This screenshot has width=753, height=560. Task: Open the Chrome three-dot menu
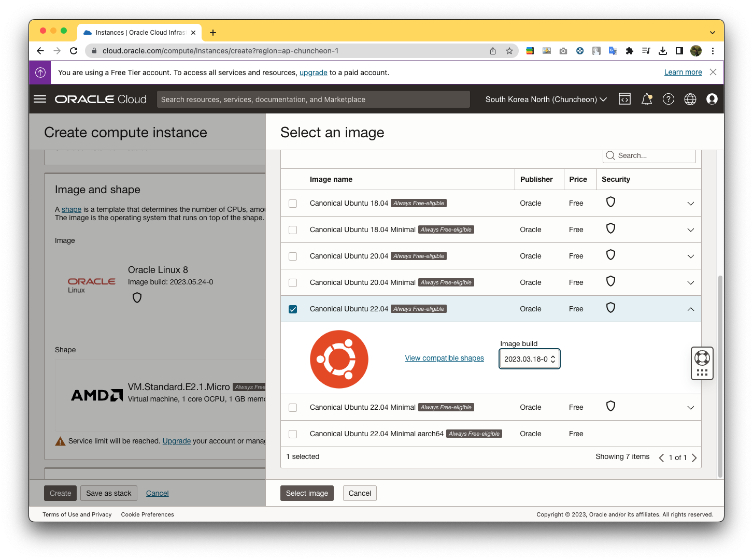coord(713,51)
